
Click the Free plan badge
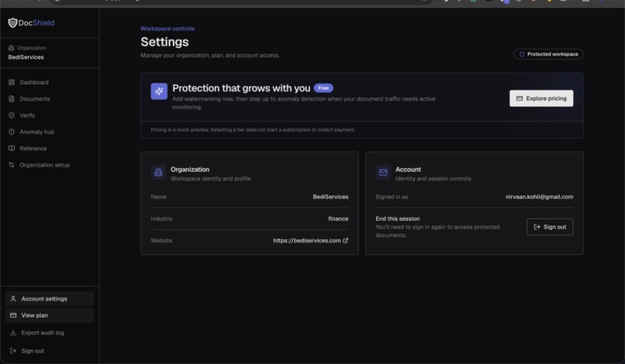coord(323,88)
